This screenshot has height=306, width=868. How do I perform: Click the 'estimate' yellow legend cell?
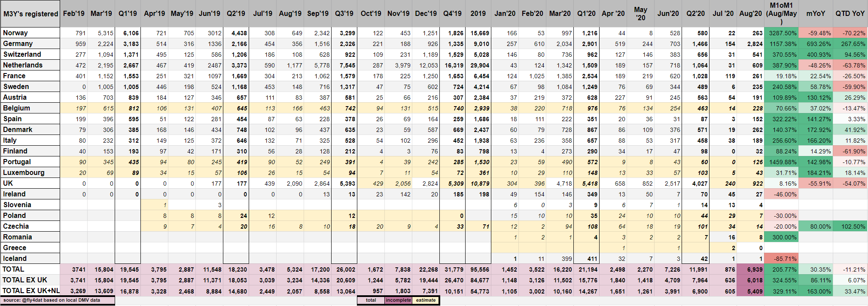(x=426, y=300)
